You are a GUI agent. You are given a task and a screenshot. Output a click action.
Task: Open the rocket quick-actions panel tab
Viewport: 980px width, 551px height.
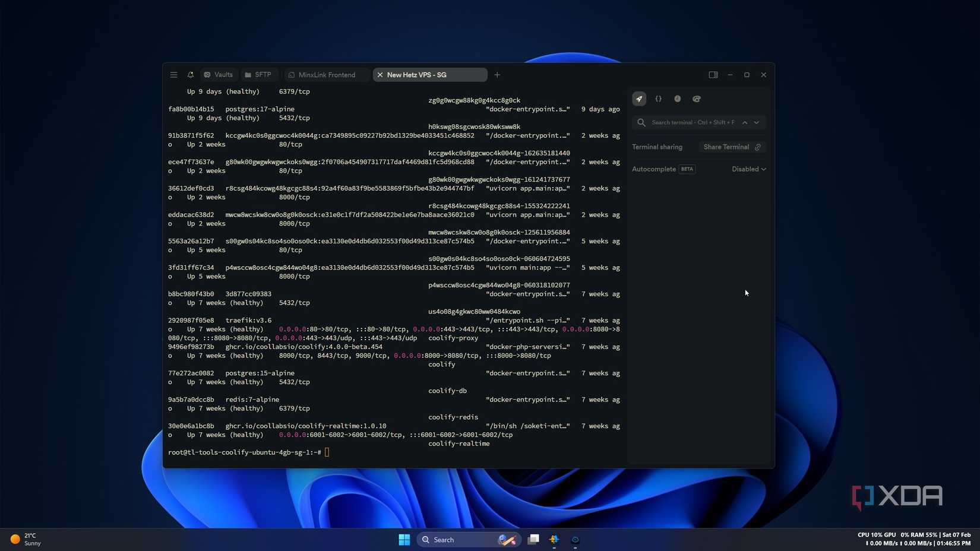click(x=639, y=99)
